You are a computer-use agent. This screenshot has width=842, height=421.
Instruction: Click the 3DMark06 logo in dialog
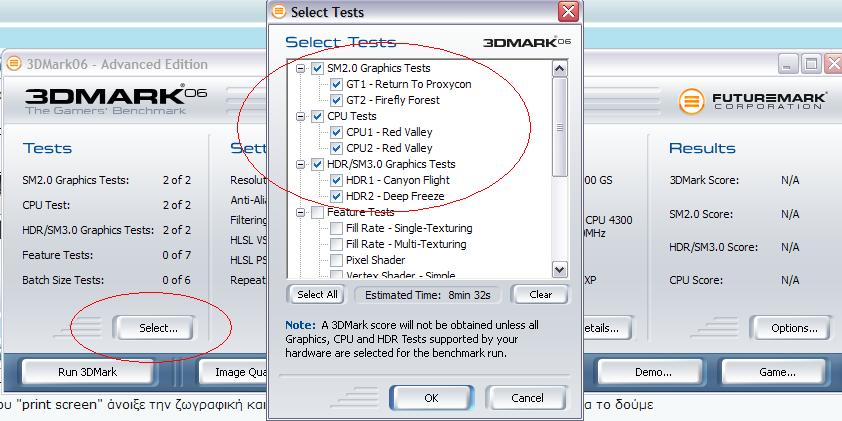click(x=527, y=42)
